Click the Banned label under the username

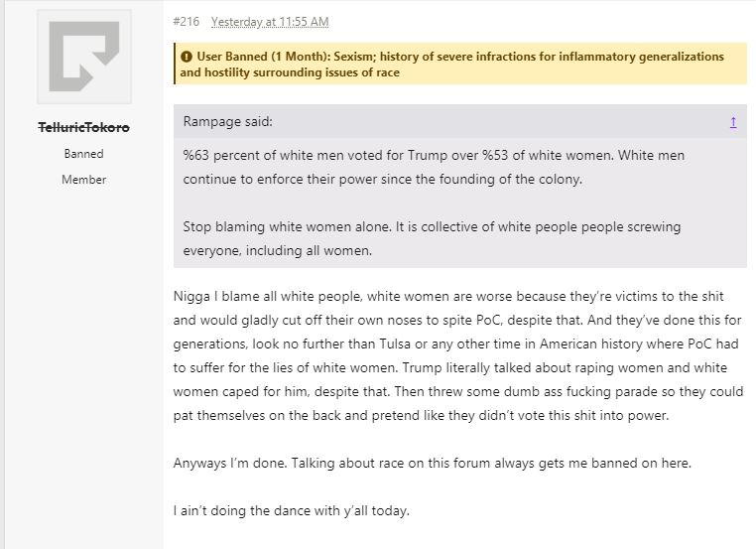click(x=84, y=154)
